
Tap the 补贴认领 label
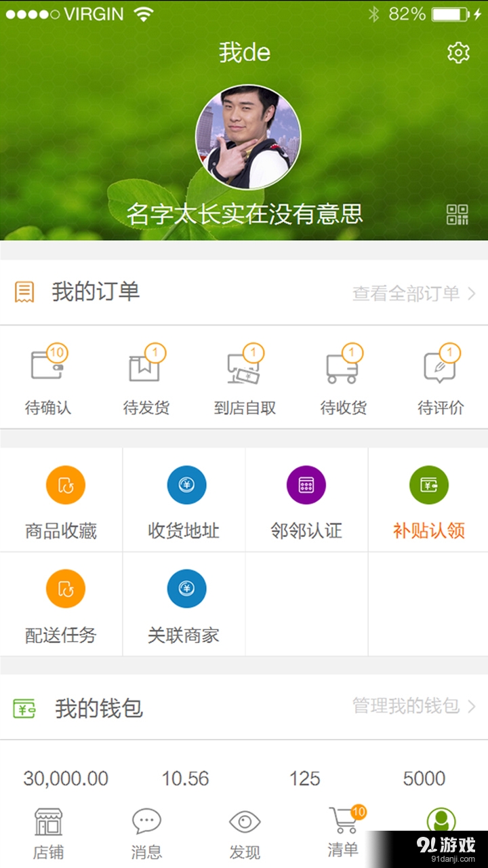click(x=429, y=531)
